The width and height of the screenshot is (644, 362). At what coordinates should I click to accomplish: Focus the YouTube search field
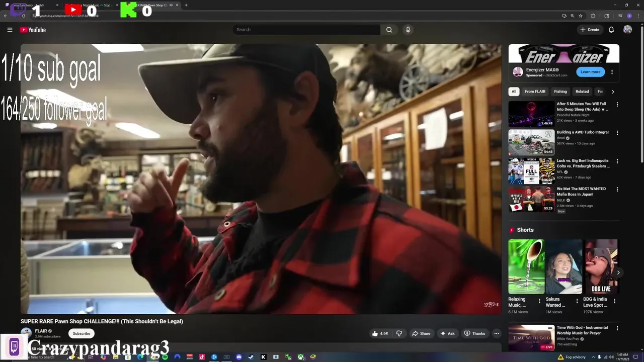point(307,30)
